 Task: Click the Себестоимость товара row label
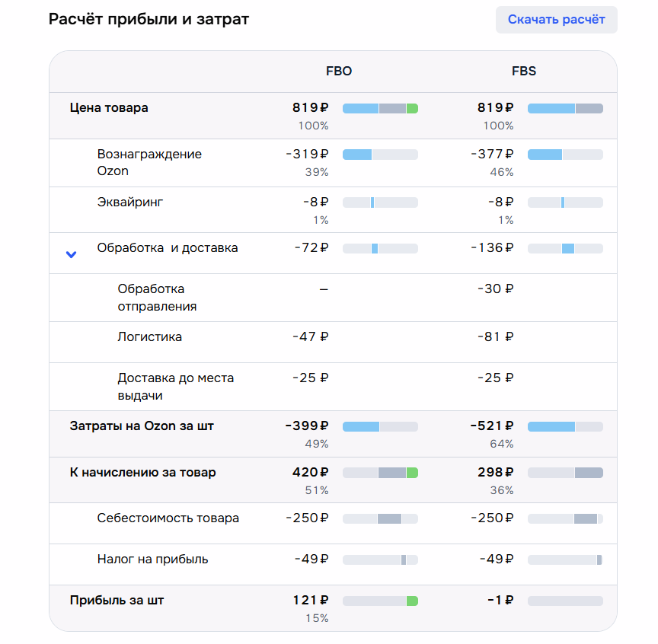click(x=168, y=518)
